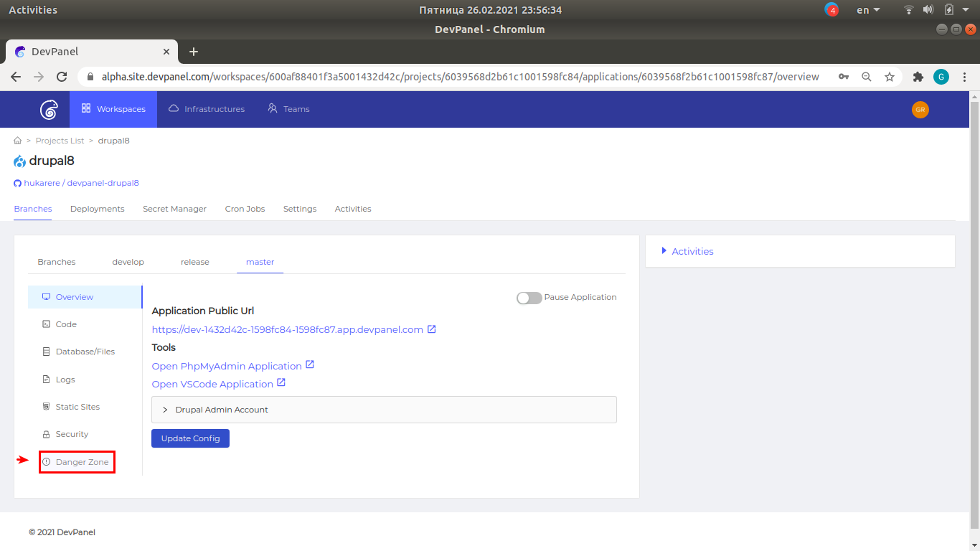Image resolution: width=980 pixels, height=551 pixels.
Task: Open the en language dropdown
Action: tap(868, 10)
